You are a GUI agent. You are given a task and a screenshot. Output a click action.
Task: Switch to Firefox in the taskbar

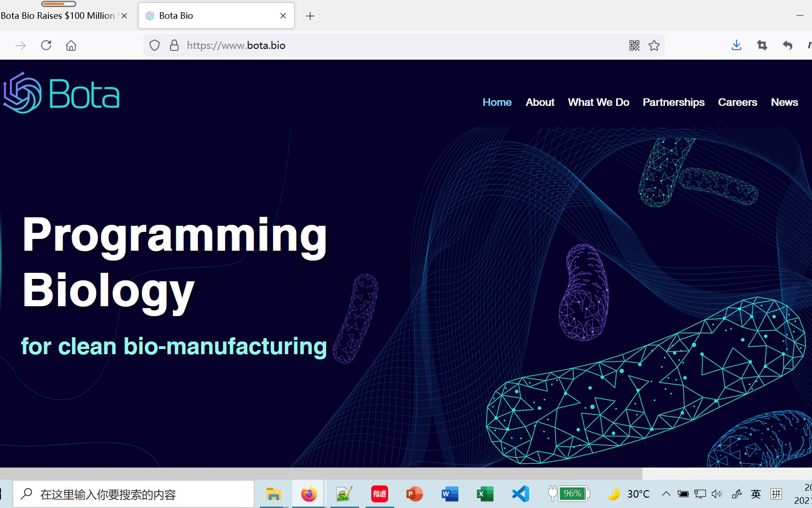[309, 494]
